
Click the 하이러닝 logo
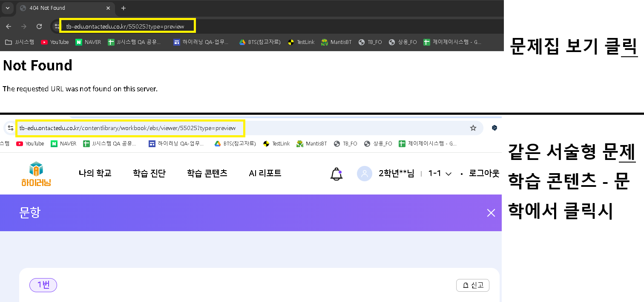[x=36, y=174]
